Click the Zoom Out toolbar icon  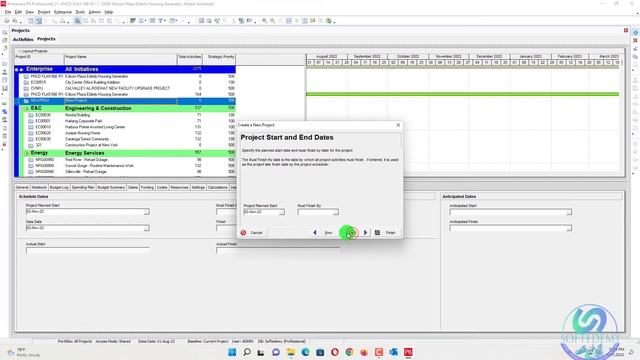click(x=272, y=21)
